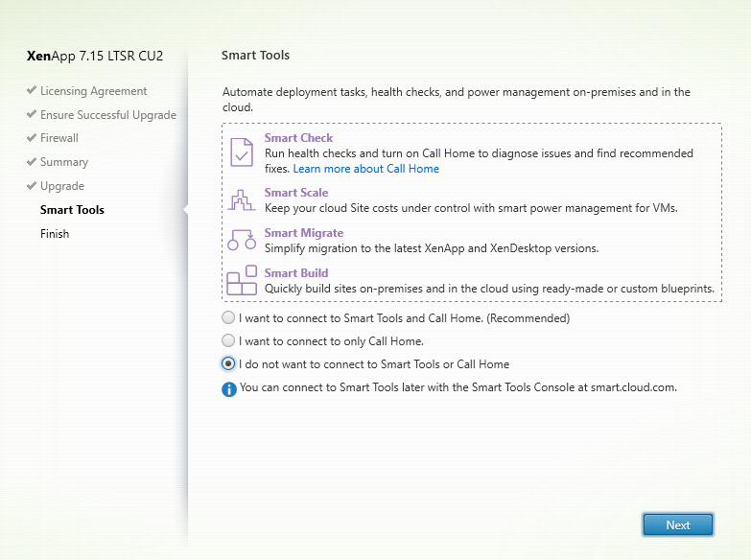Click the Smart Migrate icon
The height and width of the screenshot is (560, 751).
pyautogui.click(x=241, y=240)
